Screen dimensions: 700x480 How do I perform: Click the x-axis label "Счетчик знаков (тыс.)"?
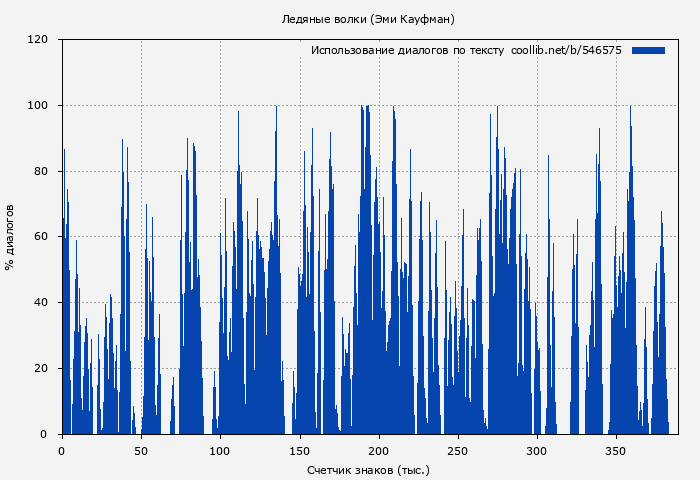click(x=368, y=469)
